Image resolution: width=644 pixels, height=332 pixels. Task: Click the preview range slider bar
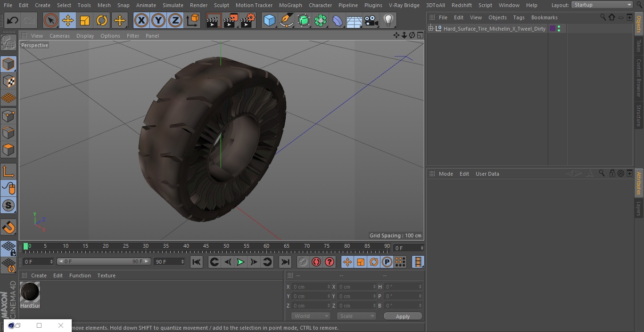click(x=104, y=261)
